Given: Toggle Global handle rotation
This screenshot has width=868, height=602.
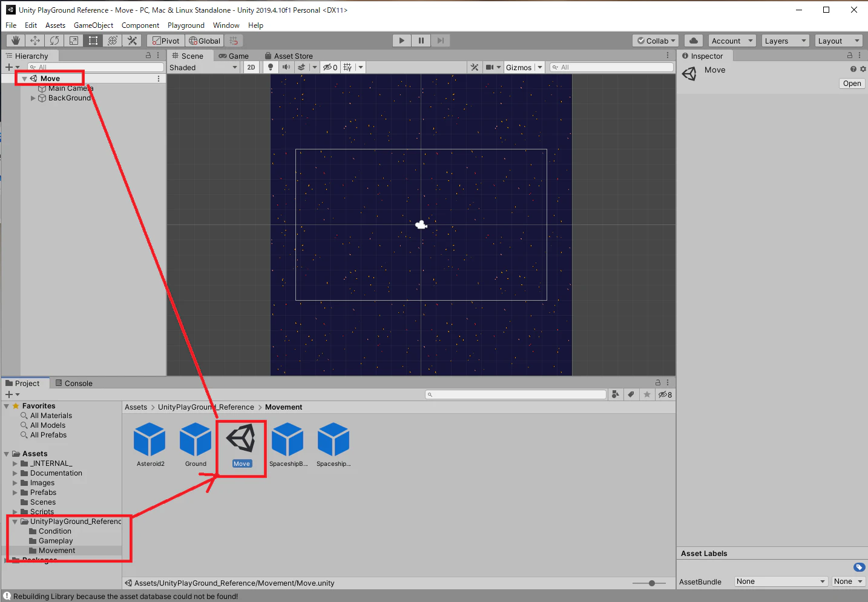Looking at the screenshot, I should click(x=205, y=41).
